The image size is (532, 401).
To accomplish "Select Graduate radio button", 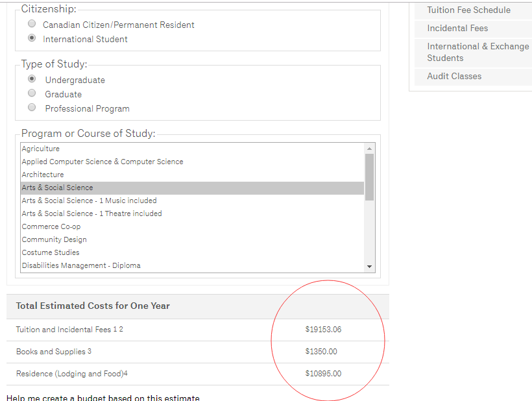I will 32,93.
